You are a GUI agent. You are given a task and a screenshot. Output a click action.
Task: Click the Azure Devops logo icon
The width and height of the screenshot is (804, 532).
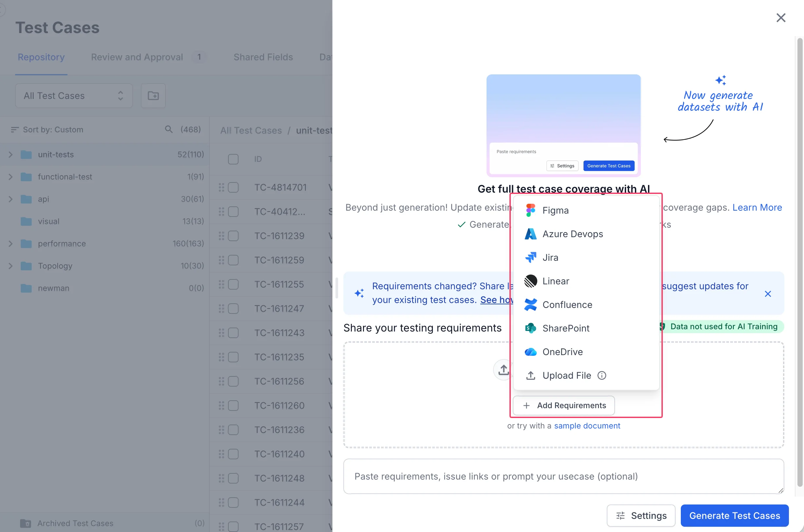pos(530,234)
